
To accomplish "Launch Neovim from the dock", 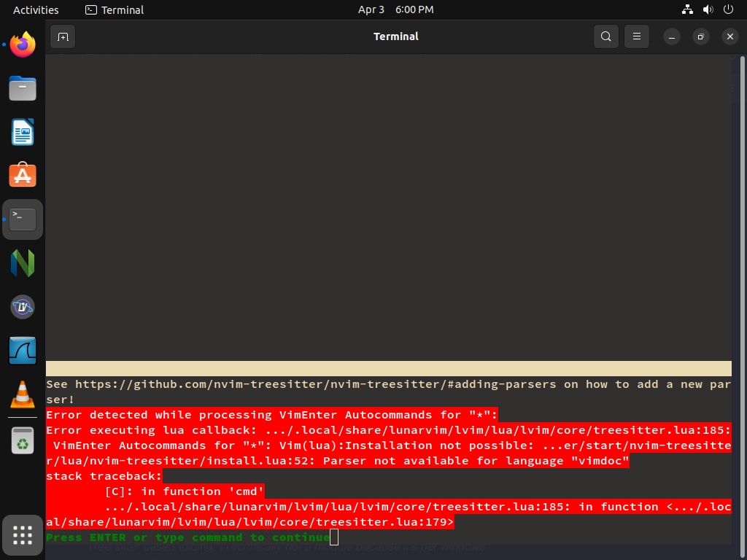I will tap(23, 263).
